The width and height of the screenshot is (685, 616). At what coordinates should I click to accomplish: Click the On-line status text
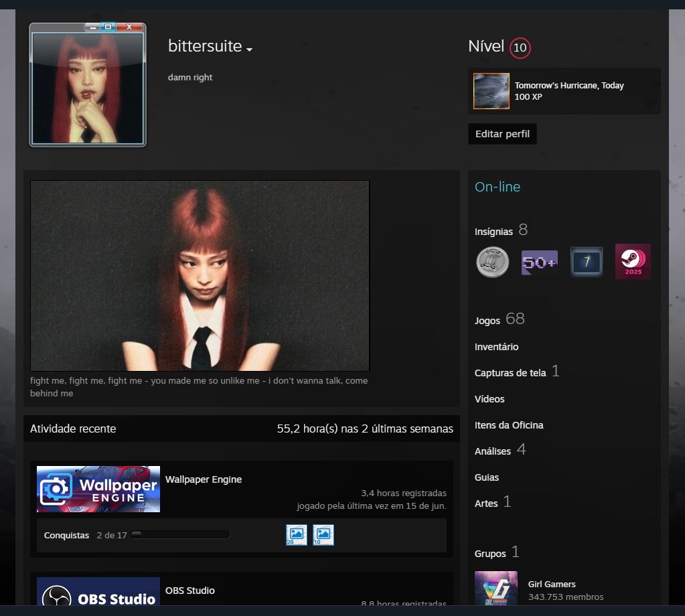497,187
